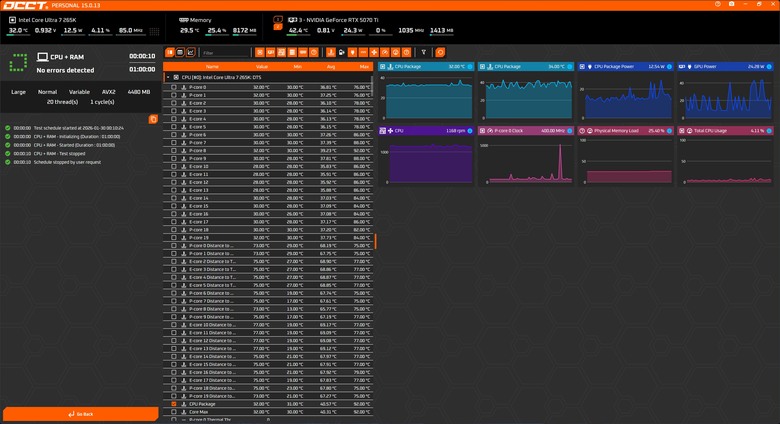Pause monitoring with the toolbar pause icon
The height and width of the screenshot is (424, 780).
170,52
